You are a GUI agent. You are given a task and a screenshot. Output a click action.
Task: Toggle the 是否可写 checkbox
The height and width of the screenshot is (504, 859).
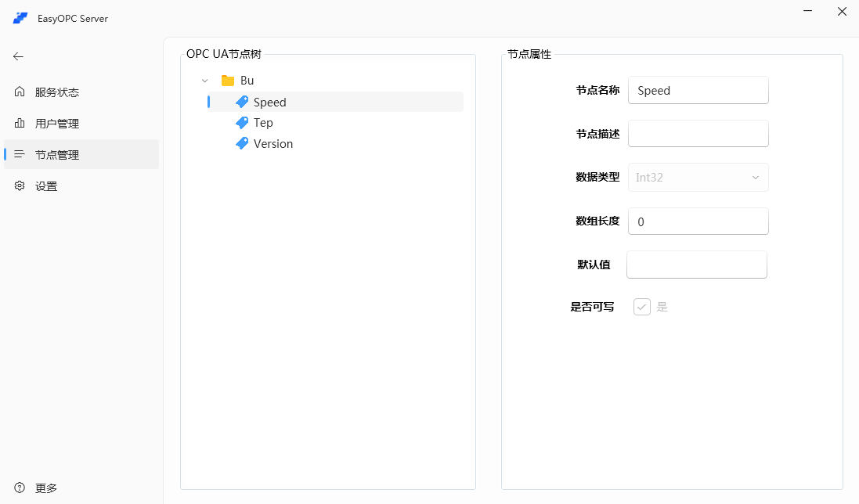click(x=642, y=307)
